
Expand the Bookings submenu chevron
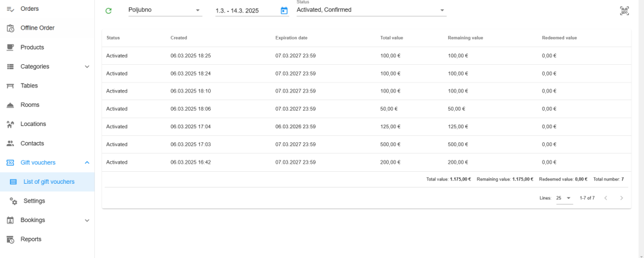click(x=87, y=220)
